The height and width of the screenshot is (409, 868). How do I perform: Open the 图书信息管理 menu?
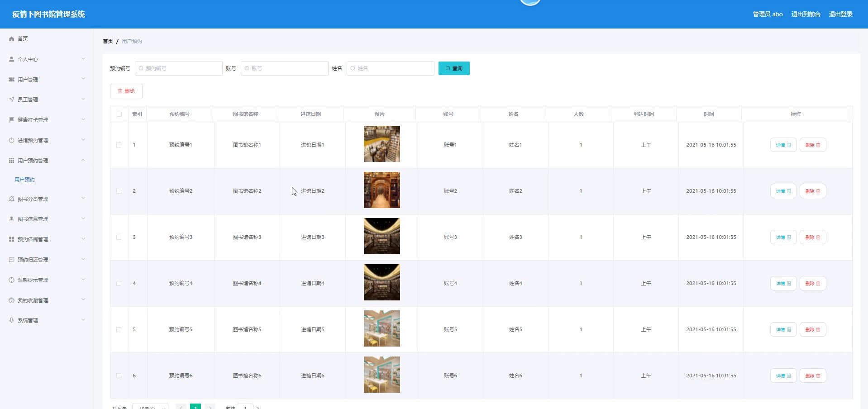33,219
